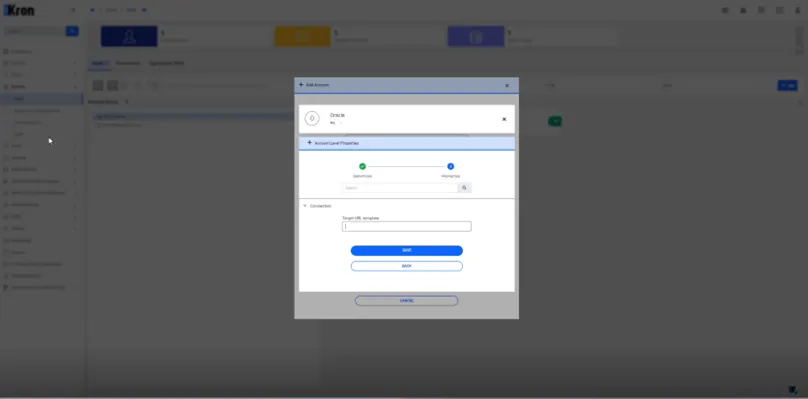
Task: Click the yellow summary card
Action: tap(302, 37)
